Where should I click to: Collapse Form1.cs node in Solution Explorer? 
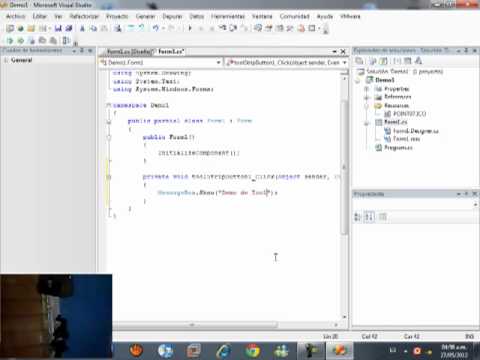click(367, 123)
